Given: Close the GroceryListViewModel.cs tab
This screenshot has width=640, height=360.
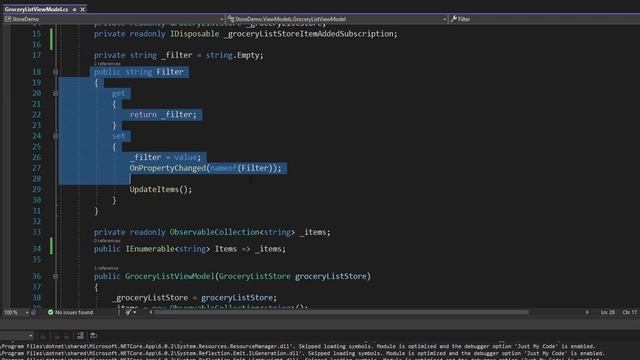Looking at the screenshot, I should [x=82, y=9].
